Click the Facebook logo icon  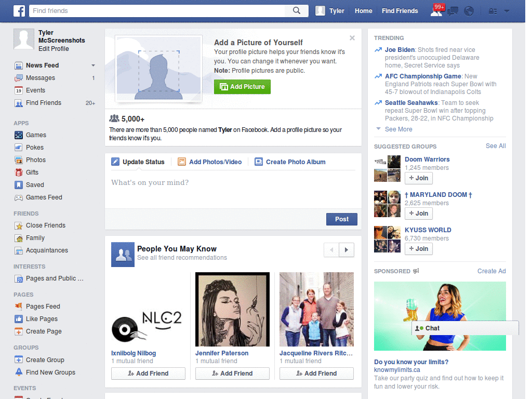pyautogui.click(x=19, y=11)
